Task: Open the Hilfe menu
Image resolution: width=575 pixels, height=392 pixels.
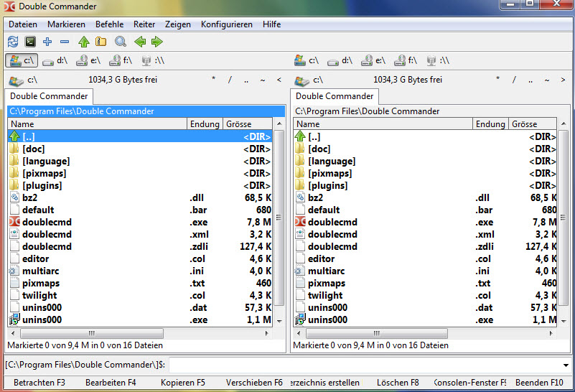Action: 271,24
